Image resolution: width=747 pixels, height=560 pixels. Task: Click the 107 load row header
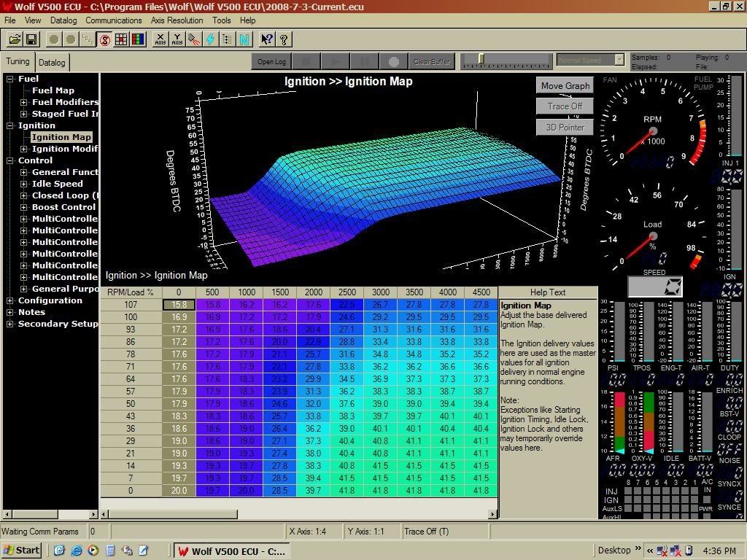click(131, 305)
